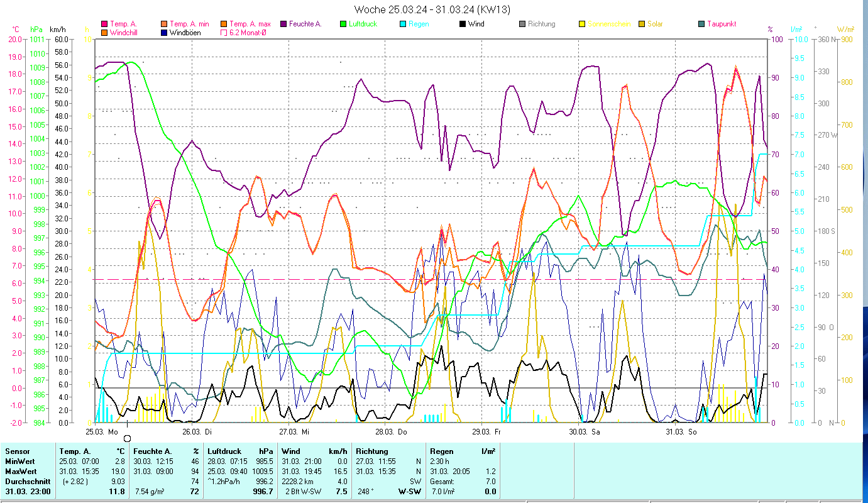
Task: Select the 'Feuchte A.' table column header
Action: pos(153,451)
